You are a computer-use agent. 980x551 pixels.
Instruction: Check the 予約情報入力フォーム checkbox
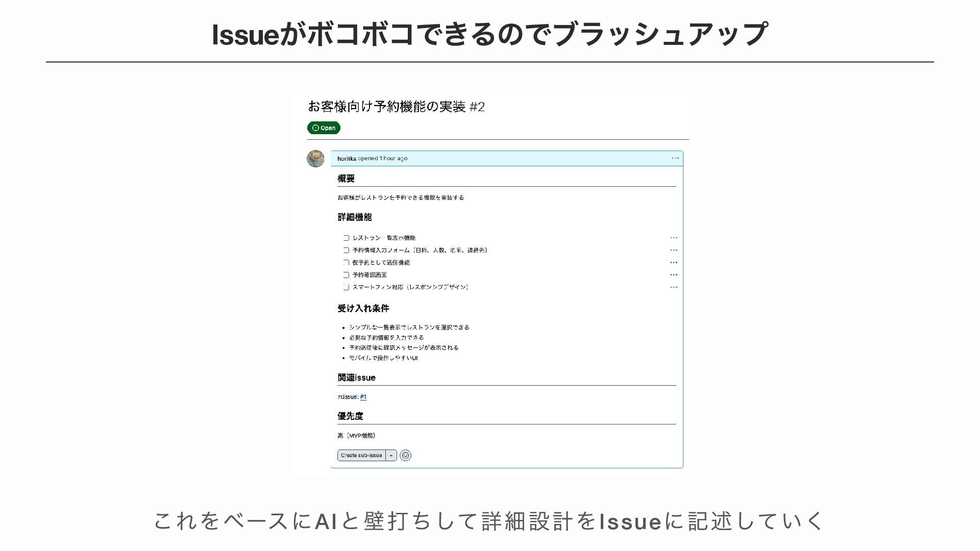[x=346, y=250]
